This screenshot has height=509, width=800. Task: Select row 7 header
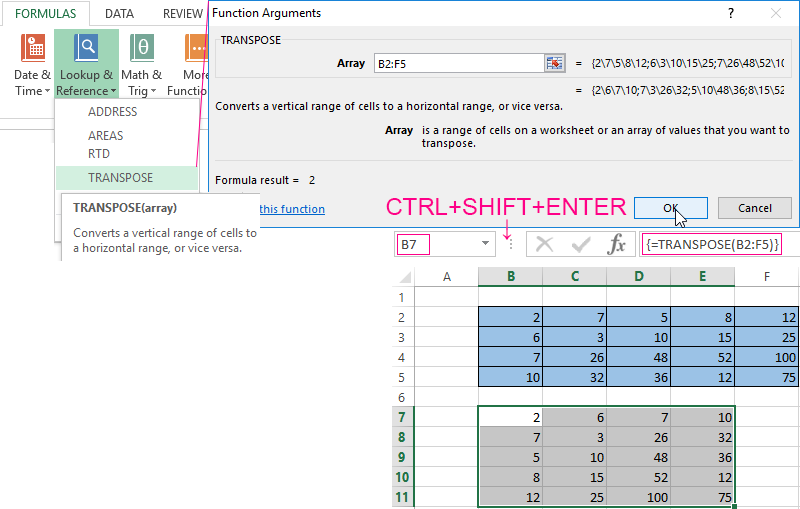(402, 416)
